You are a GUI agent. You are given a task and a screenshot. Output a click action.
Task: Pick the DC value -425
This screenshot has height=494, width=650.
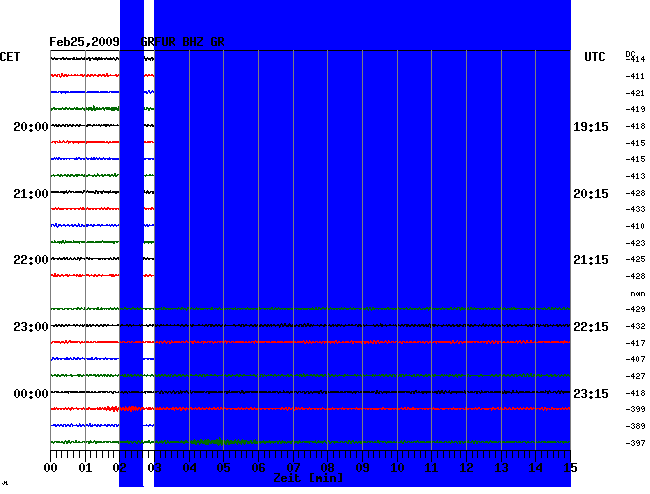click(x=635, y=259)
